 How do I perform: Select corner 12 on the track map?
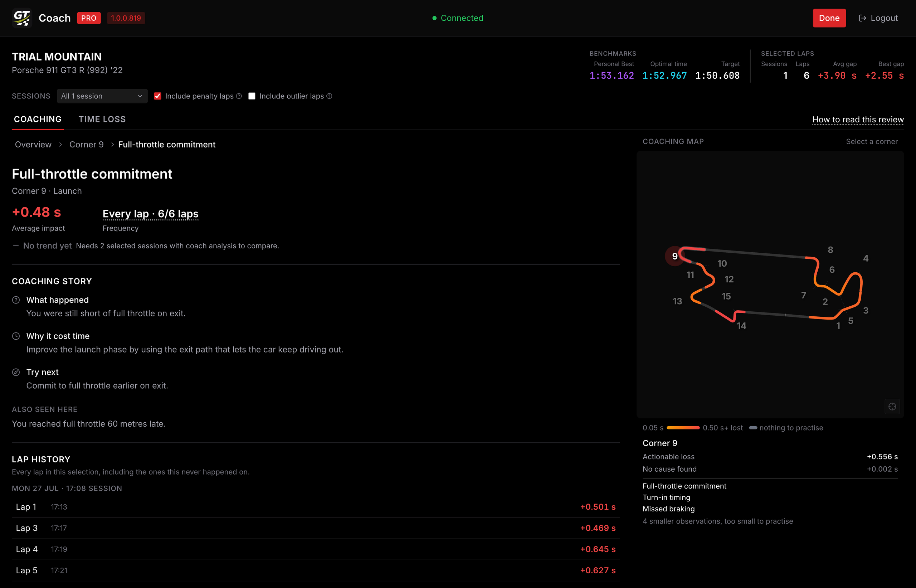tap(729, 280)
